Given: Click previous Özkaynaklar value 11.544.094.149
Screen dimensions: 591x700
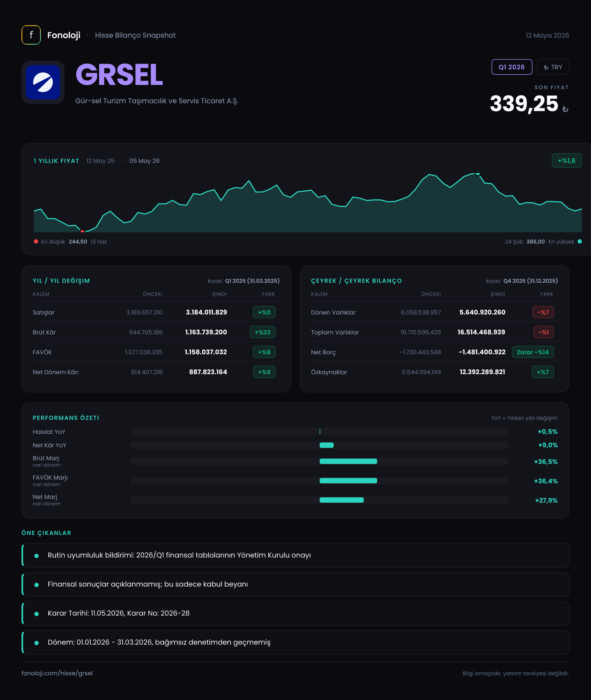Looking at the screenshot, I should (x=421, y=372).
